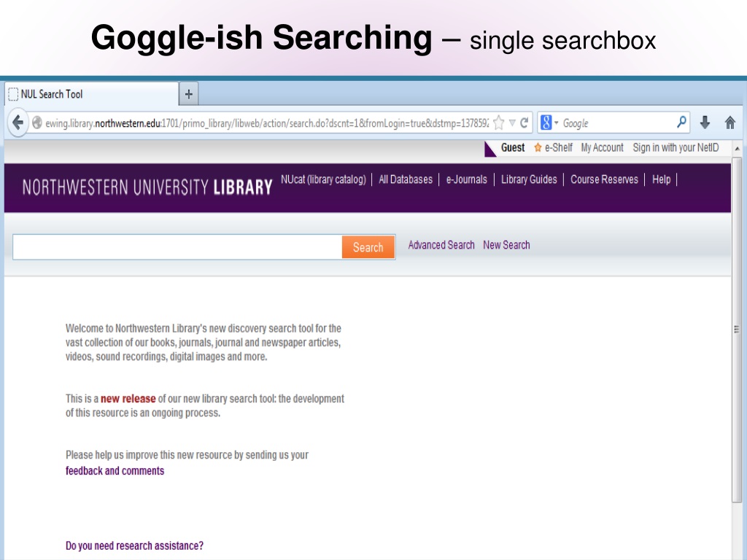Click the vertical scrollbar thumb
This screenshot has width=747, height=560.
click(x=737, y=329)
